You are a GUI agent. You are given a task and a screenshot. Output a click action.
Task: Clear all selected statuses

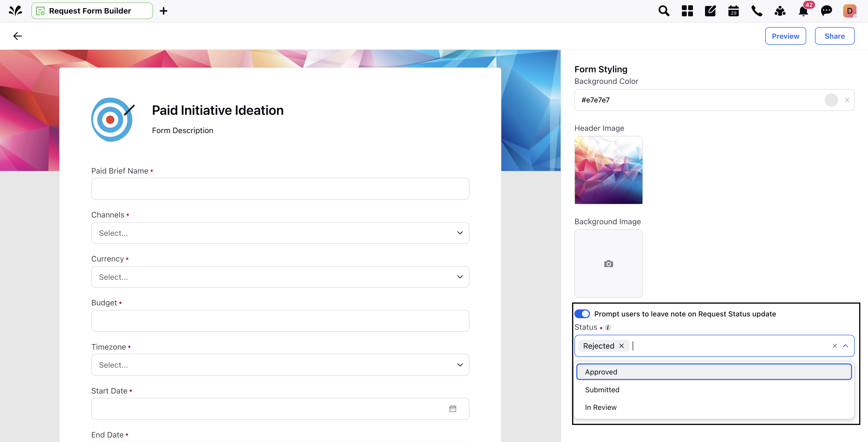click(835, 346)
